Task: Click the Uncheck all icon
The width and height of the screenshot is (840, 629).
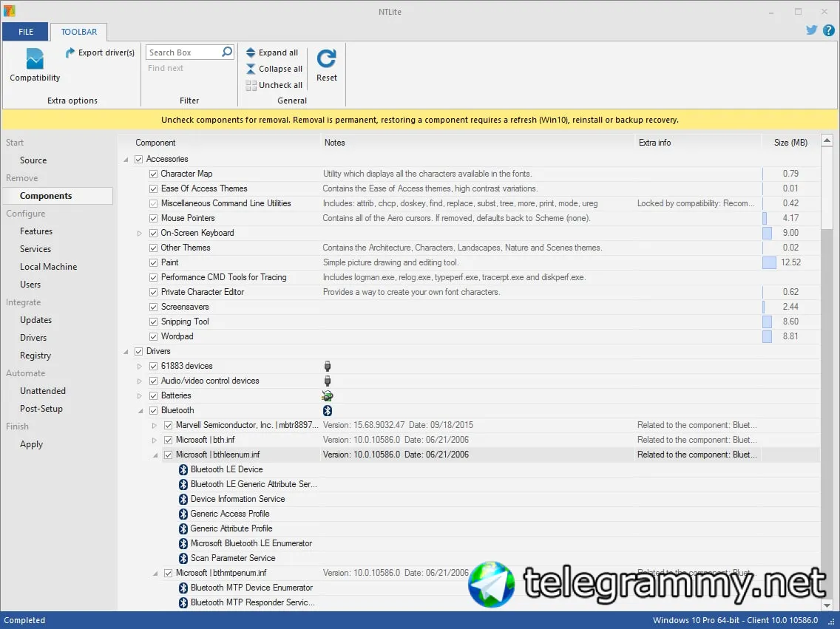Action: click(x=251, y=84)
